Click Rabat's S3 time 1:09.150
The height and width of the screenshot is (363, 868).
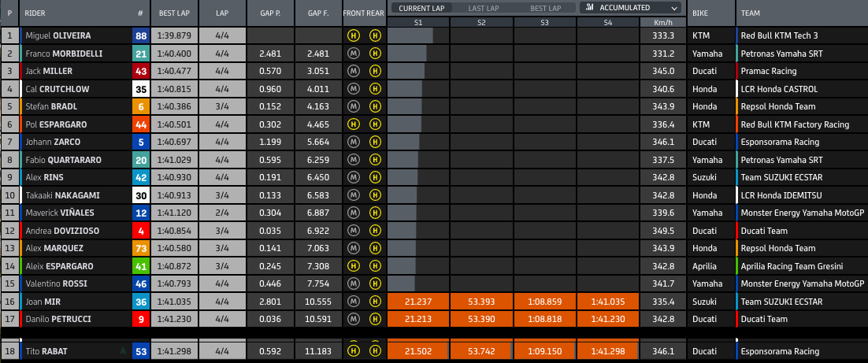point(545,351)
